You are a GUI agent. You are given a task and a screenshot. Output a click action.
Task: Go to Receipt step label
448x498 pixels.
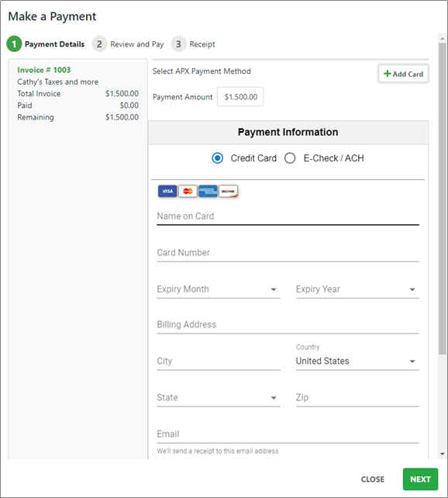[x=202, y=44]
